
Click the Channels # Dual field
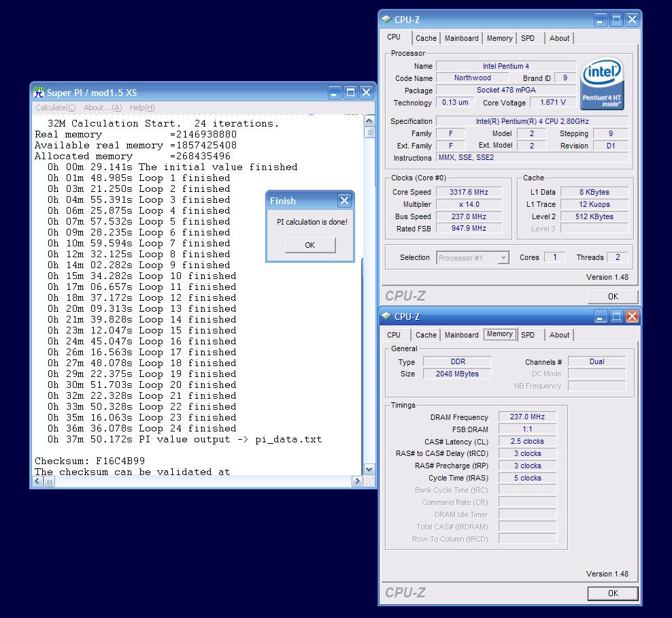pos(597,361)
